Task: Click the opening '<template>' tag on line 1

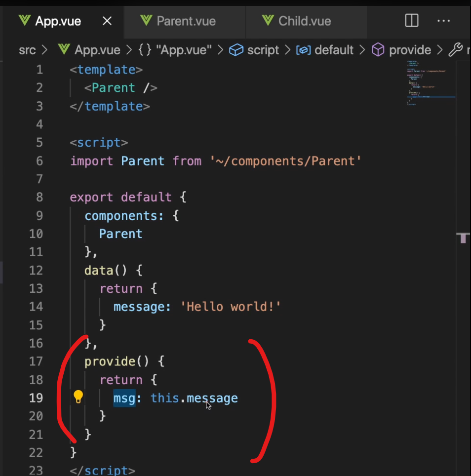Action: pyautogui.click(x=106, y=70)
